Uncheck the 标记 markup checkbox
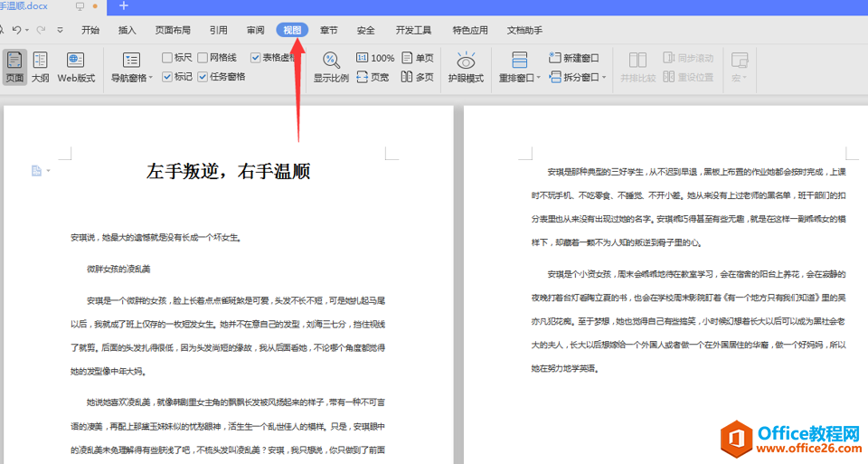 pos(166,76)
